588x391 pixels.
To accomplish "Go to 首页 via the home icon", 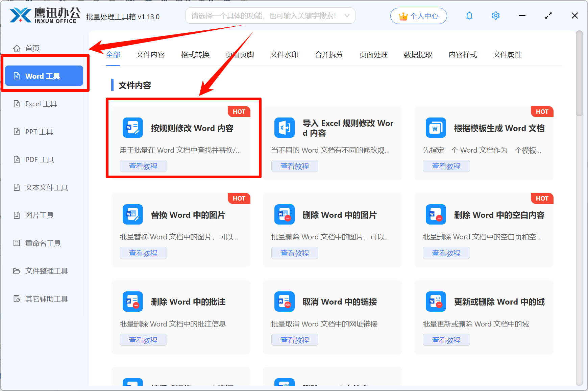I will point(17,48).
